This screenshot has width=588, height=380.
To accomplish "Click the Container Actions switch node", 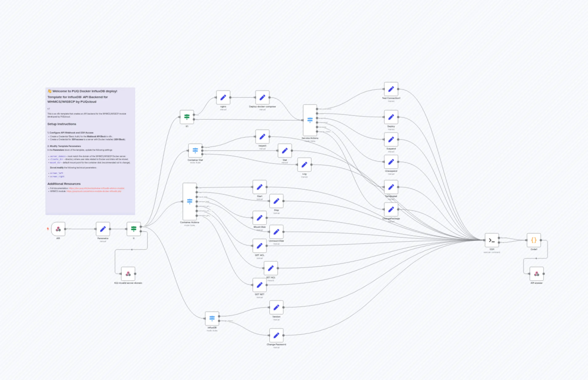I will point(189,201).
